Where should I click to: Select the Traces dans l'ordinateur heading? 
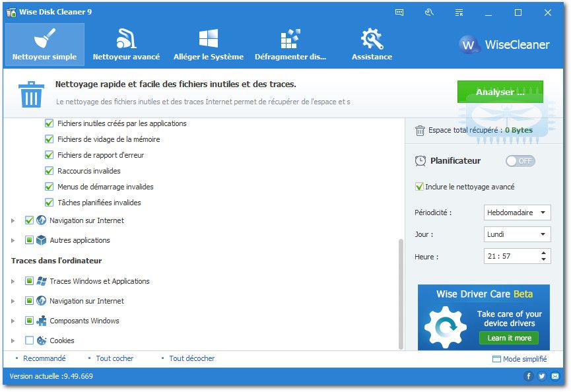pyautogui.click(x=57, y=261)
